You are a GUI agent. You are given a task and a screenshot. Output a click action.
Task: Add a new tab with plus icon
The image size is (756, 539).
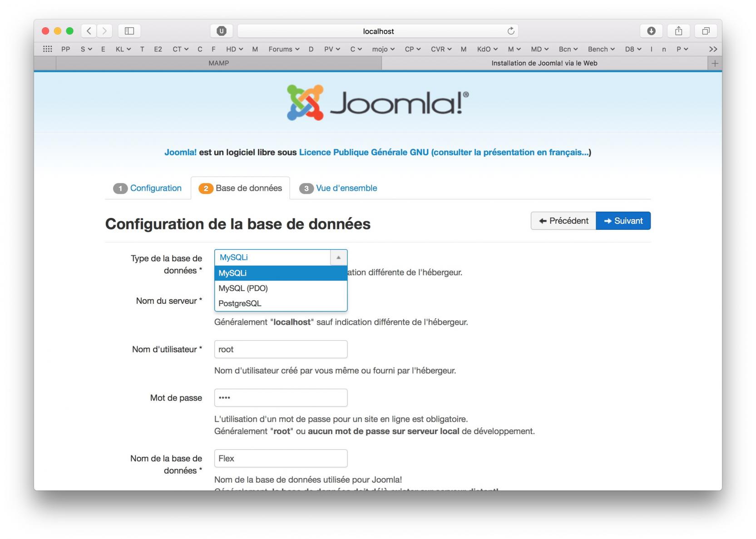tap(715, 63)
